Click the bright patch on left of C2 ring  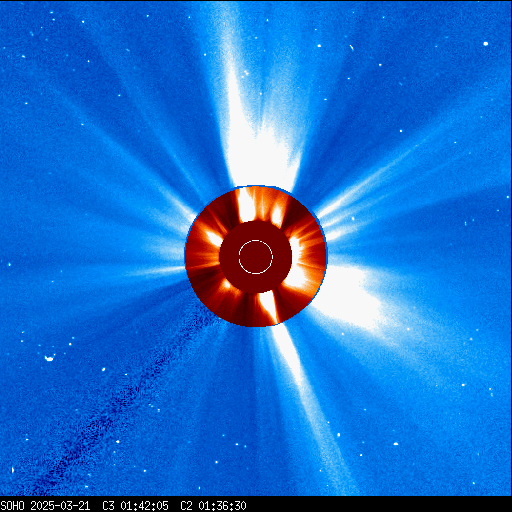(212, 237)
